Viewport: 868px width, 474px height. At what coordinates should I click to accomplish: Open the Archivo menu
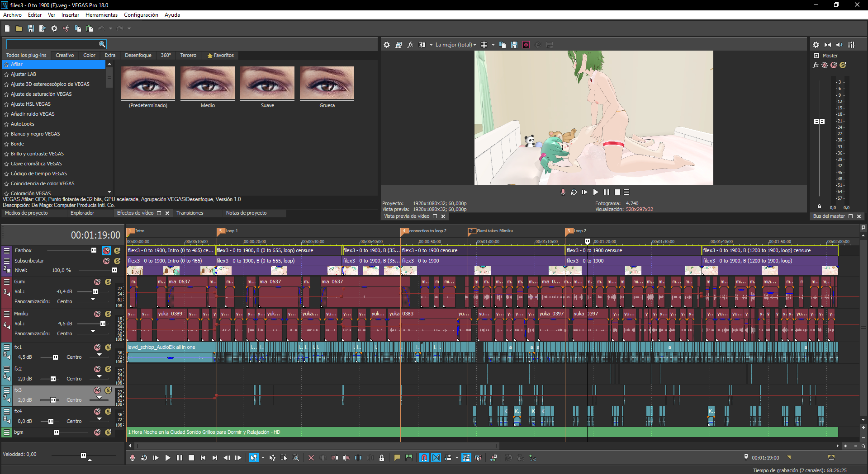(x=12, y=15)
